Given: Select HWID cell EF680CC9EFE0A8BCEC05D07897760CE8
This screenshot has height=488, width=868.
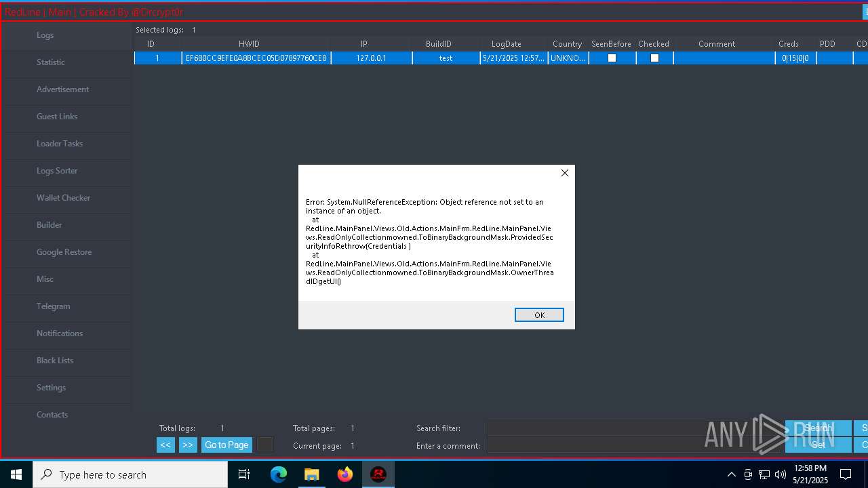Looking at the screenshot, I should (256, 58).
